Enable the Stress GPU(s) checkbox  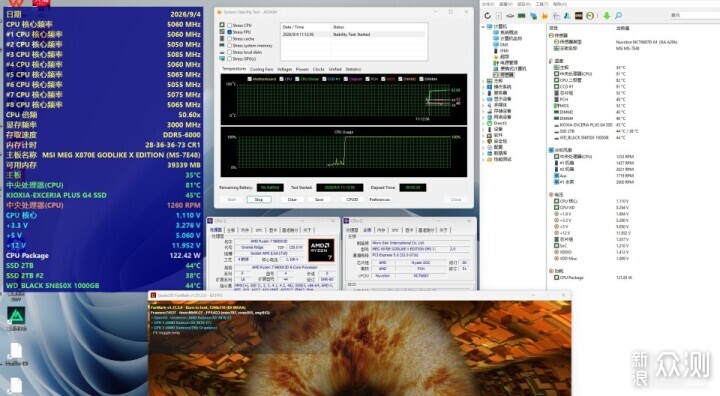[229, 59]
